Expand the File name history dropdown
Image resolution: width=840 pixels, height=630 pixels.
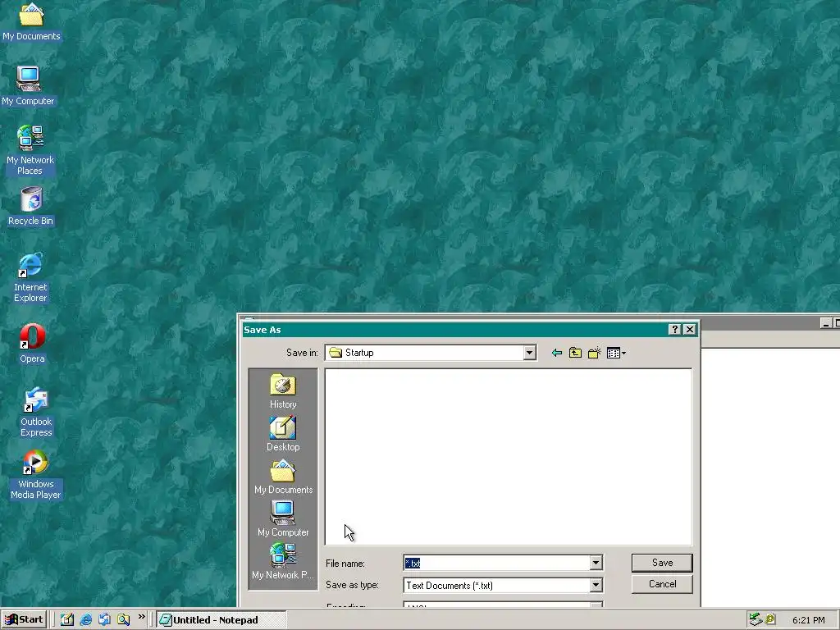(596, 563)
